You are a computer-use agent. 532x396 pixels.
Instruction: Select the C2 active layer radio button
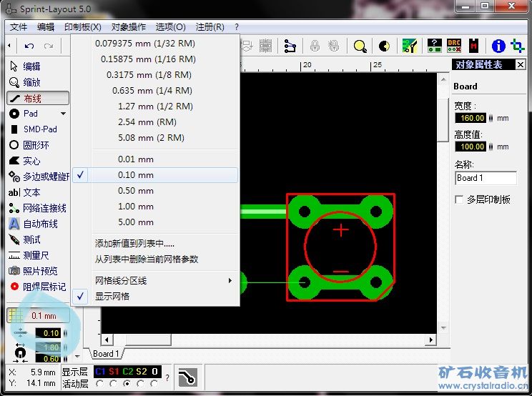point(128,383)
